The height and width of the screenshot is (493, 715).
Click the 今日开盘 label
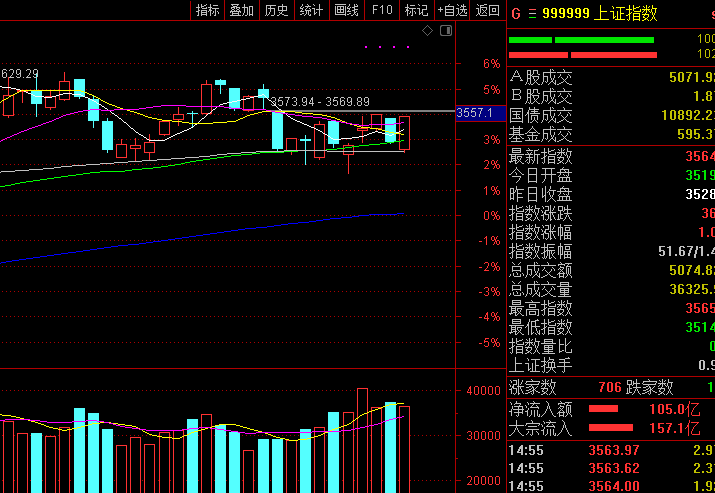coord(540,176)
